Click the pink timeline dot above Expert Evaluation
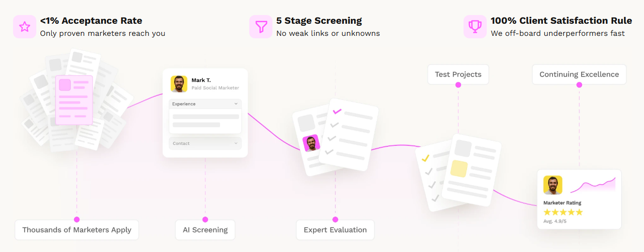This screenshot has height=252, width=644. click(335, 220)
